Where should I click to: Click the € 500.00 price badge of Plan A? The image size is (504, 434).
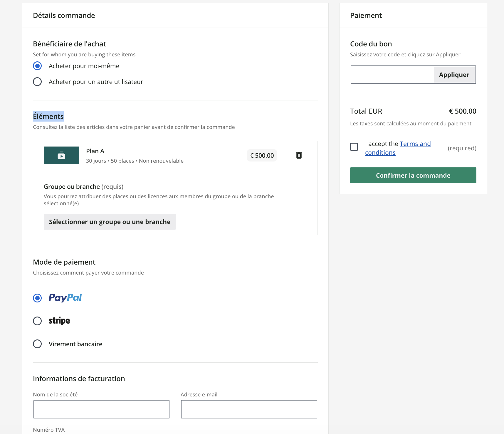[x=262, y=156]
